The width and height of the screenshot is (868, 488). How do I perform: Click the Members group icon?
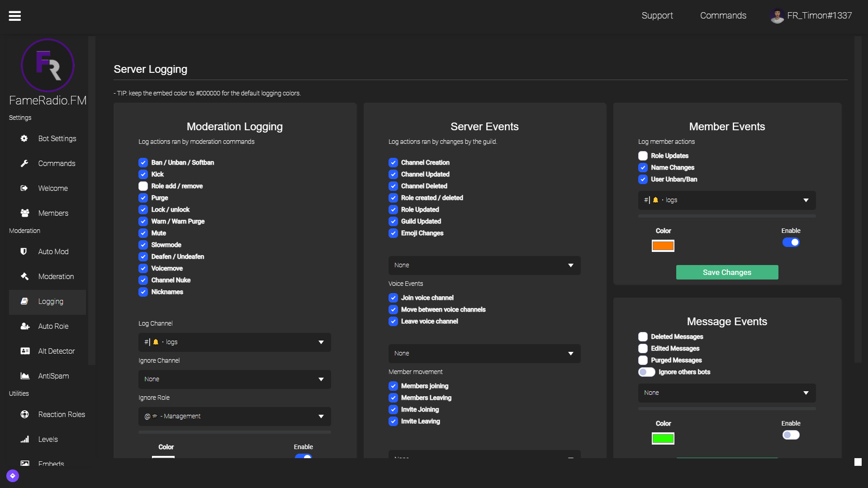click(x=25, y=213)
